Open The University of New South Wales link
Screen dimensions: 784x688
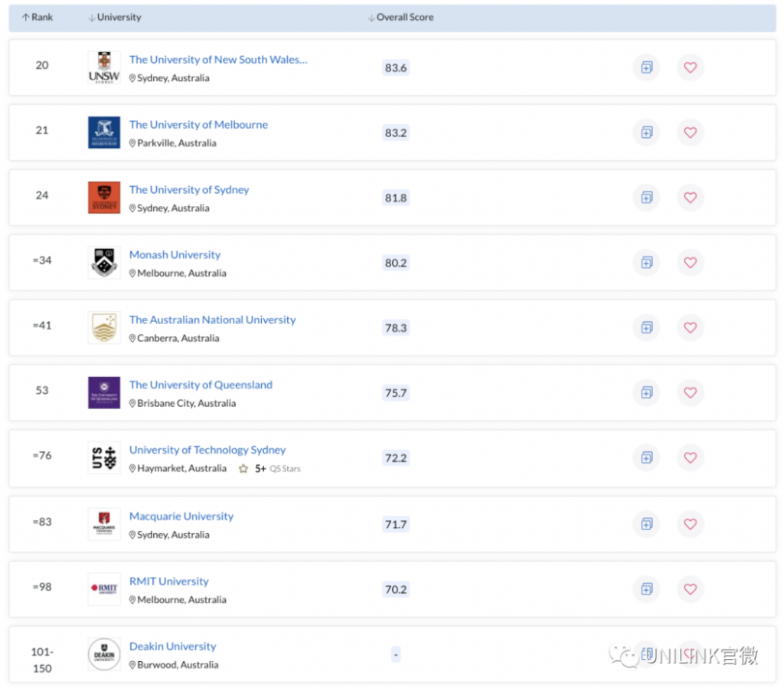click(x=218, y=60)
